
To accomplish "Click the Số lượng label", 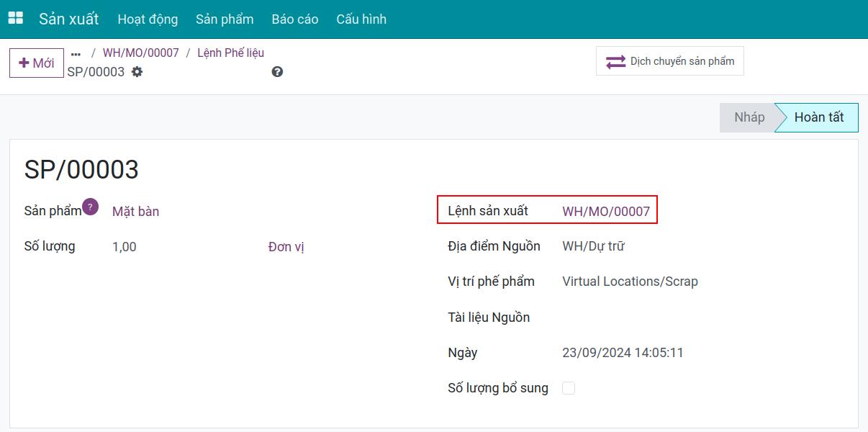I will pos(50,246).
